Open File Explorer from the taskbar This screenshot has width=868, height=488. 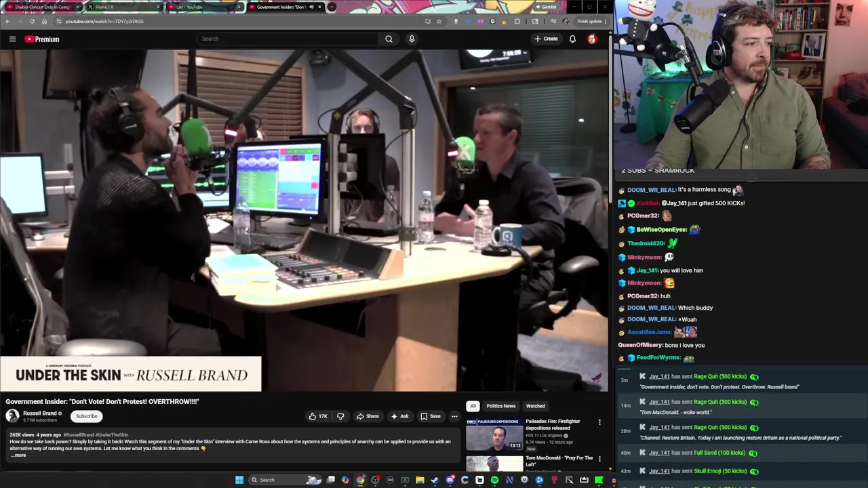(x=420, y=480)
